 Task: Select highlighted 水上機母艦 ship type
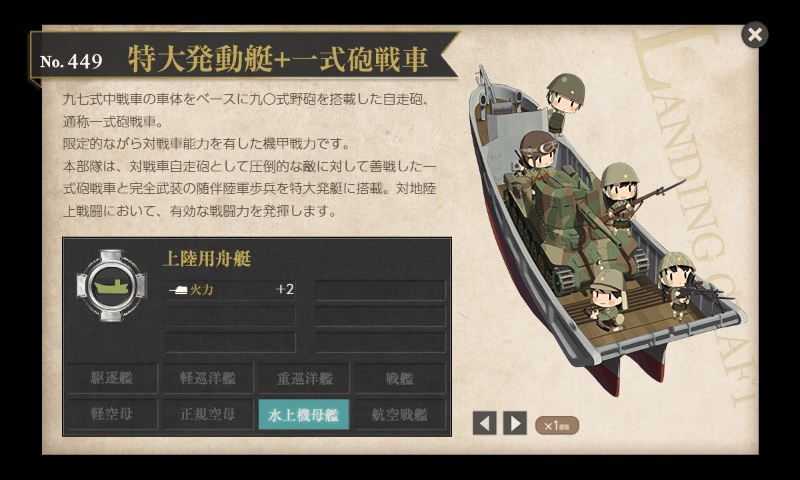coord(304,414)
